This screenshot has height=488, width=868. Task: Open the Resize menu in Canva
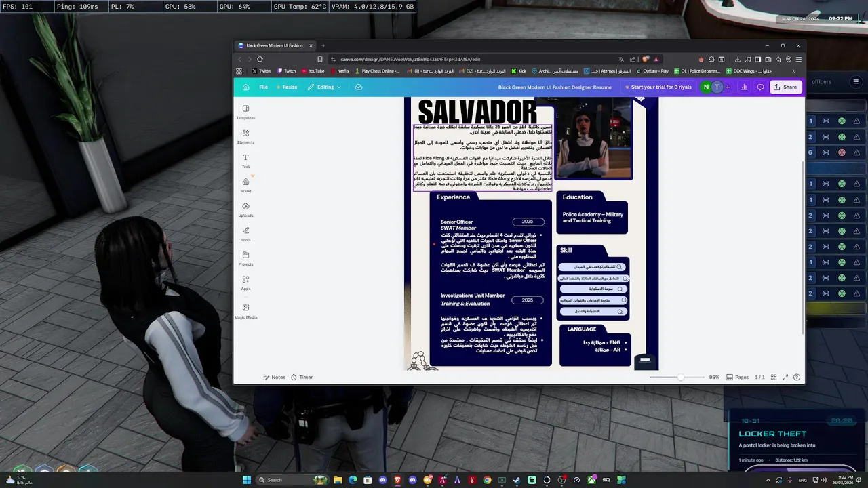[287, 87]
